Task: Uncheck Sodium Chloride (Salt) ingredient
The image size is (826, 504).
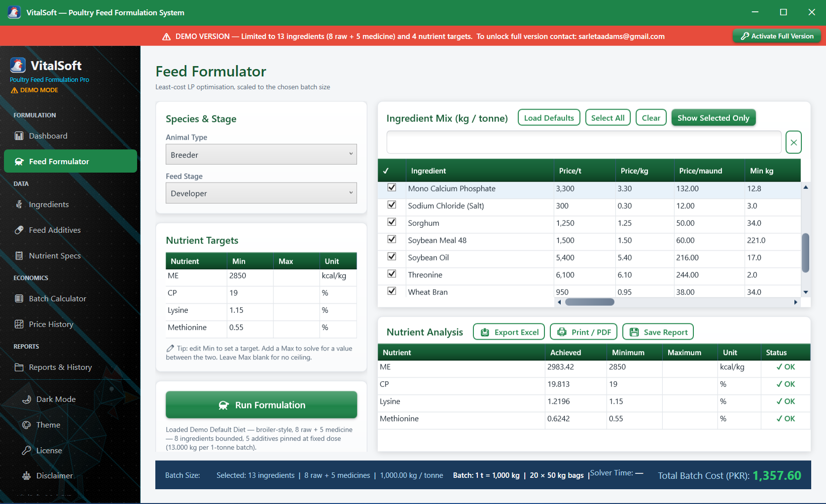Action: [x=392, y=205]
